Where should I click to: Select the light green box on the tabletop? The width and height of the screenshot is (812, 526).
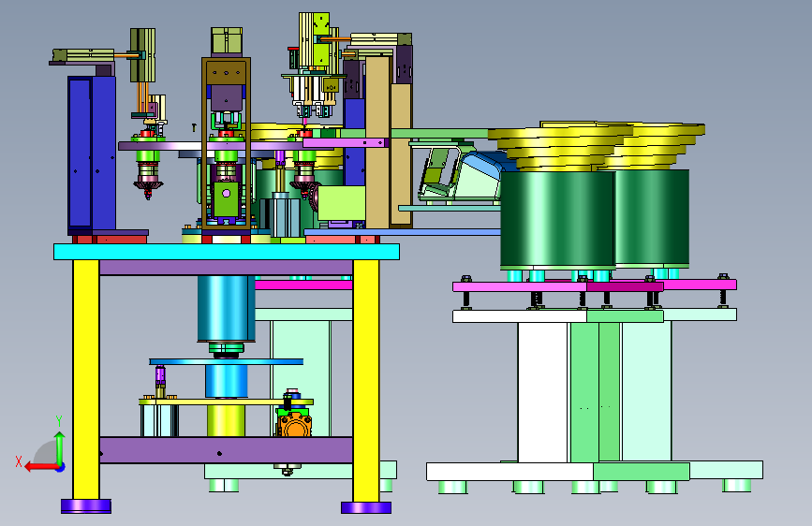[342, 203]
